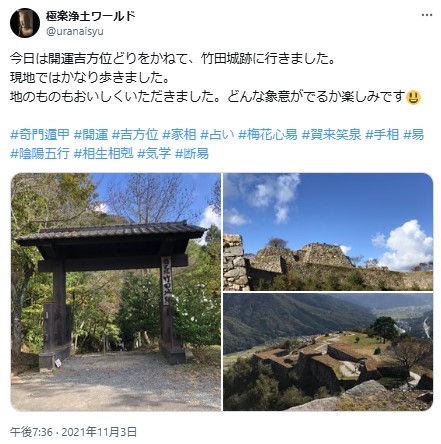This screenshot has width=441, height=444.
Task: Open the @uranaisyu handle link
Action: pos(75,31)
